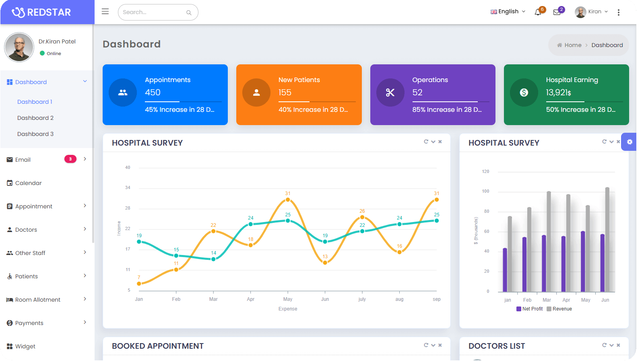Toggle Net Profit series in chart legend
This screenshot has height=362, width=644.
[x=529, y=309]
